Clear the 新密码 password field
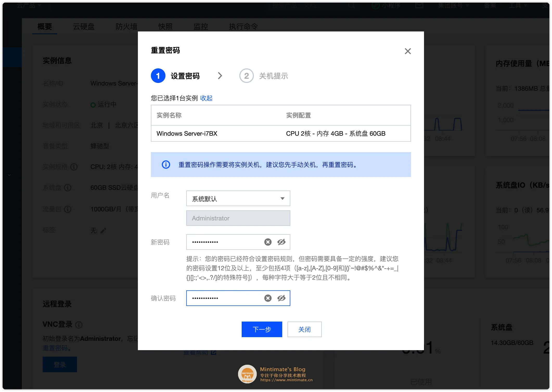Screen dimensions: 552x392 tap(268, 242)
